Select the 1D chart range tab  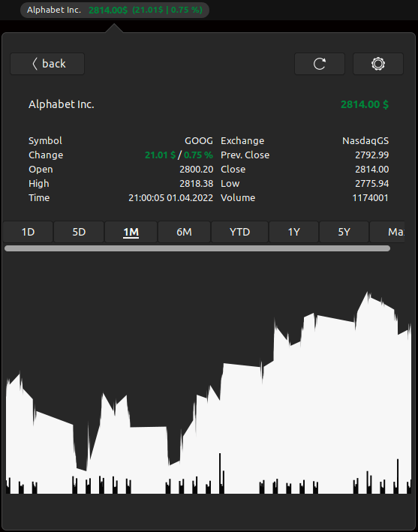click(x=28, y=232)
